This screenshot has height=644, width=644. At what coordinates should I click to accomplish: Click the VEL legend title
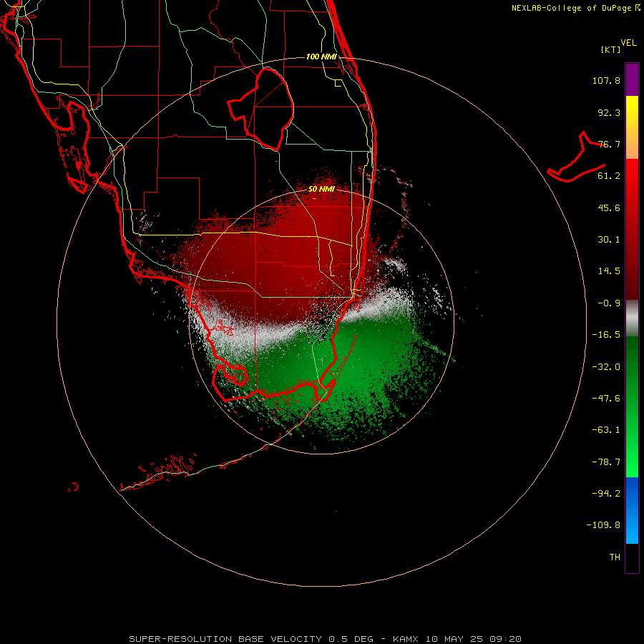pos(628,43)
